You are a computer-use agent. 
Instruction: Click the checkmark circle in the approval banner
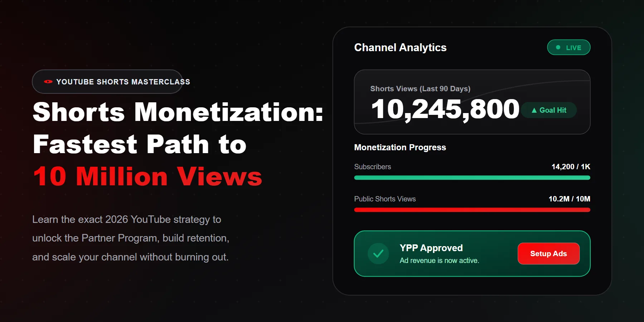(378, 253)
